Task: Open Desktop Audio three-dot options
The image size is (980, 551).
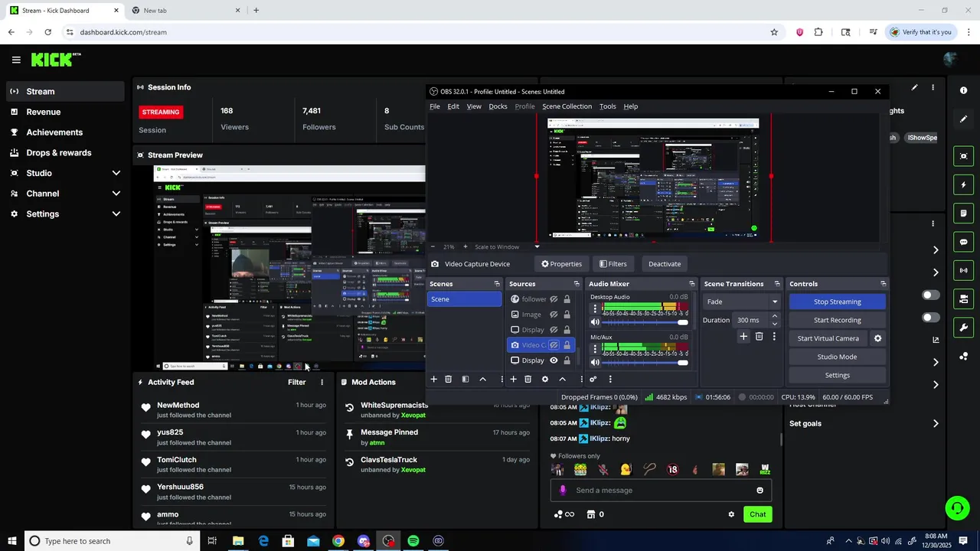Action: 595,308
